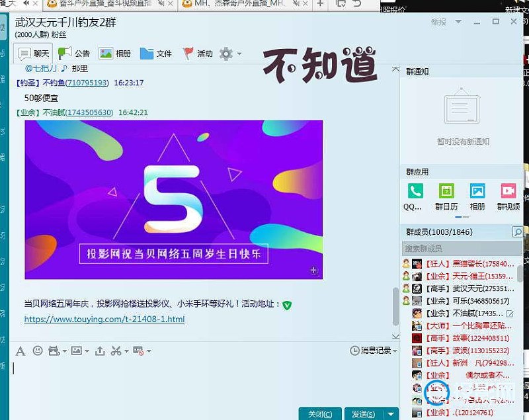This screenshot has height=420, width=529.
Task: Click the 发送(S) send button
Action: (x=364, y=414)
